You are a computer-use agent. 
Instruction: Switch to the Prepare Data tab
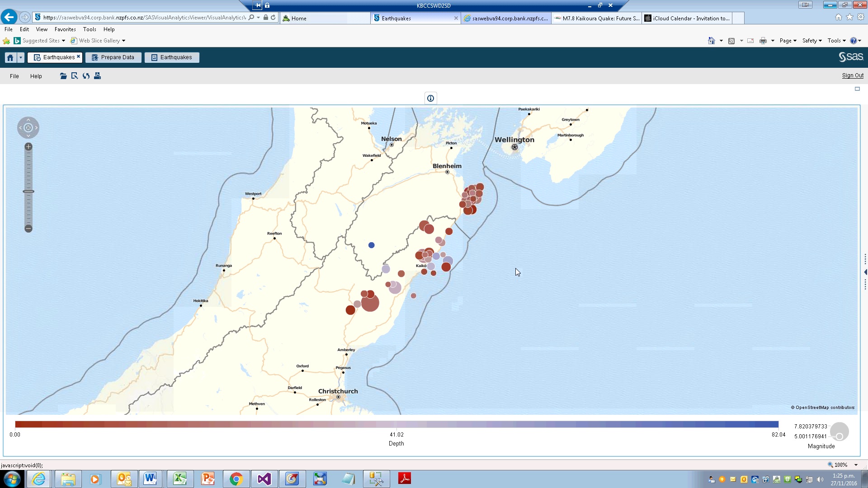tap(113, 57)
